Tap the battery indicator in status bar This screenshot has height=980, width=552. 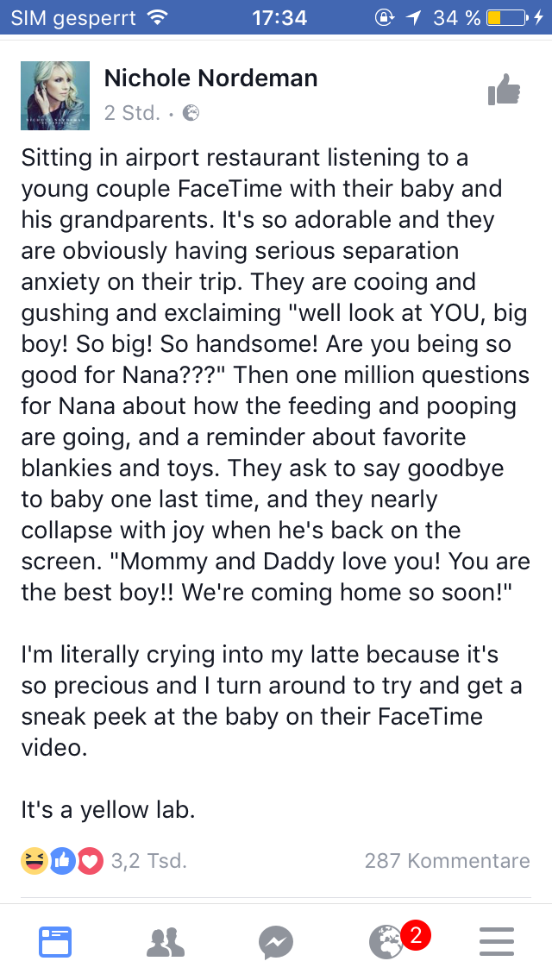point(505,17)
